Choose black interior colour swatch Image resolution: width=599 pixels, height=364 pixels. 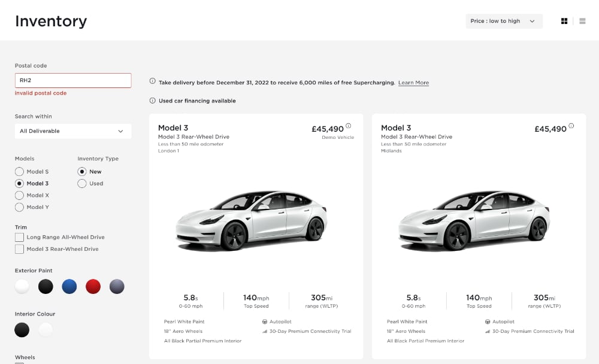point(22,330)
